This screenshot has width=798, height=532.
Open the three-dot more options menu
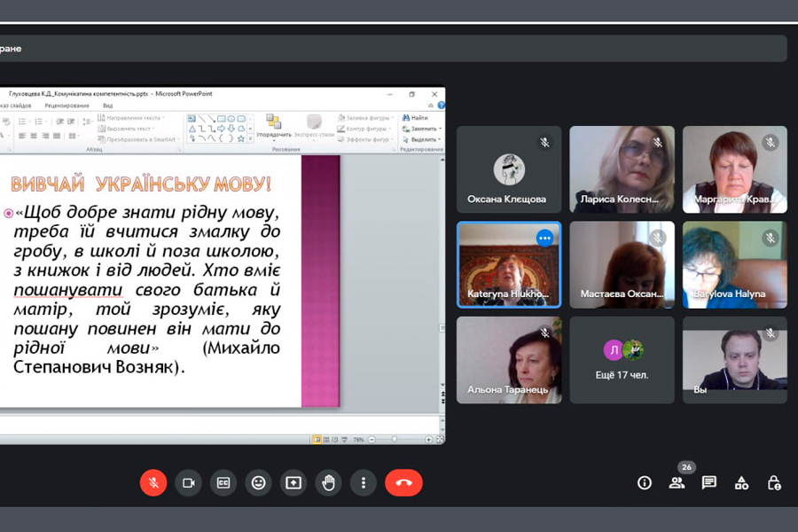[363, 482]
